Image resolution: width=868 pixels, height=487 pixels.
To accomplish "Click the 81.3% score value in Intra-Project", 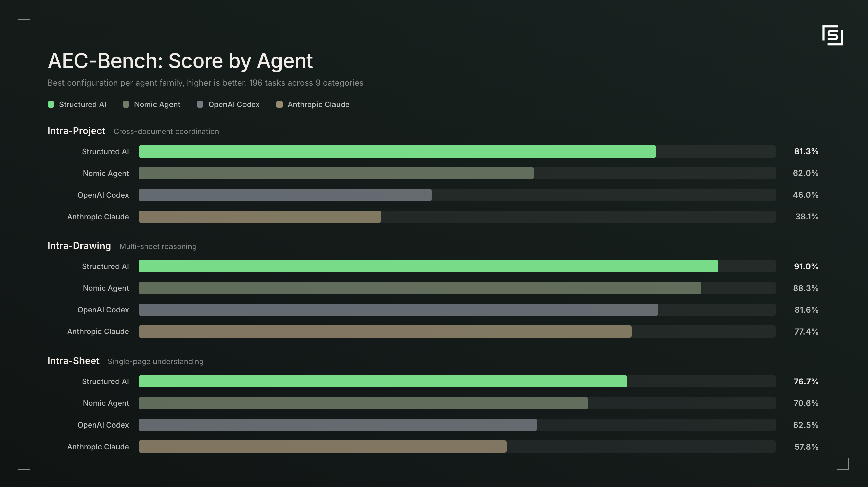I will coord(806,151).
